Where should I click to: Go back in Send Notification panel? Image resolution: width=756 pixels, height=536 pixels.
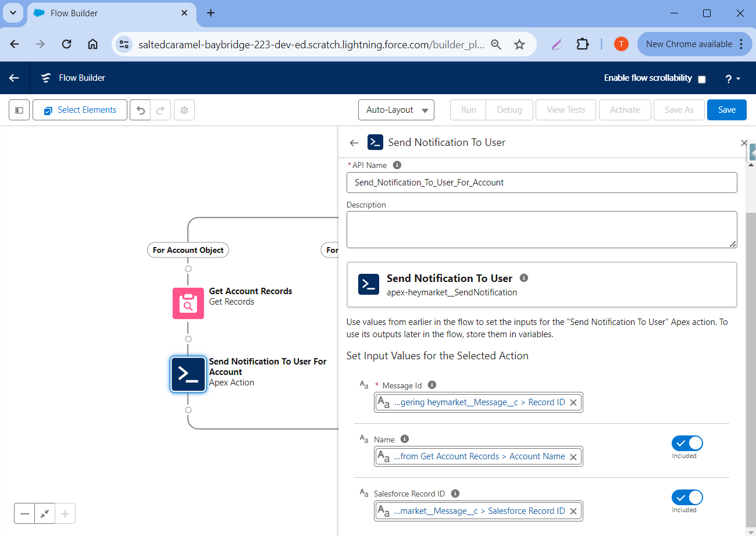coord(354,142)
